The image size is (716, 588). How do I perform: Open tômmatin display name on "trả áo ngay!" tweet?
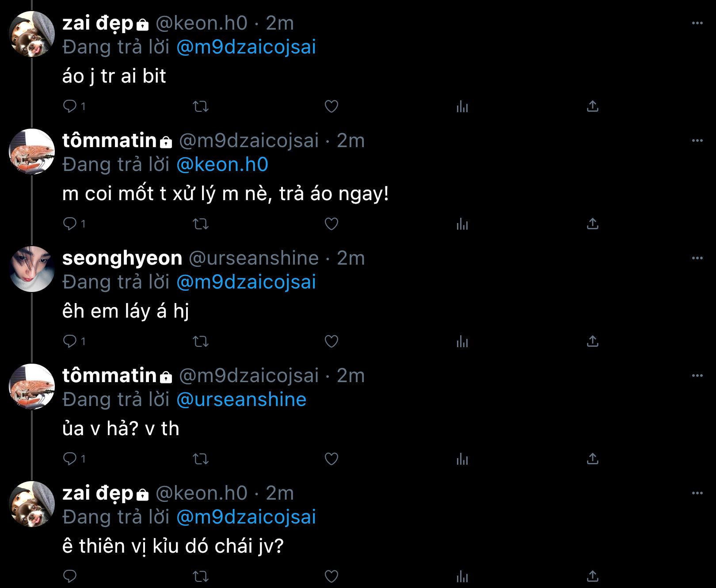click(110, 141)
